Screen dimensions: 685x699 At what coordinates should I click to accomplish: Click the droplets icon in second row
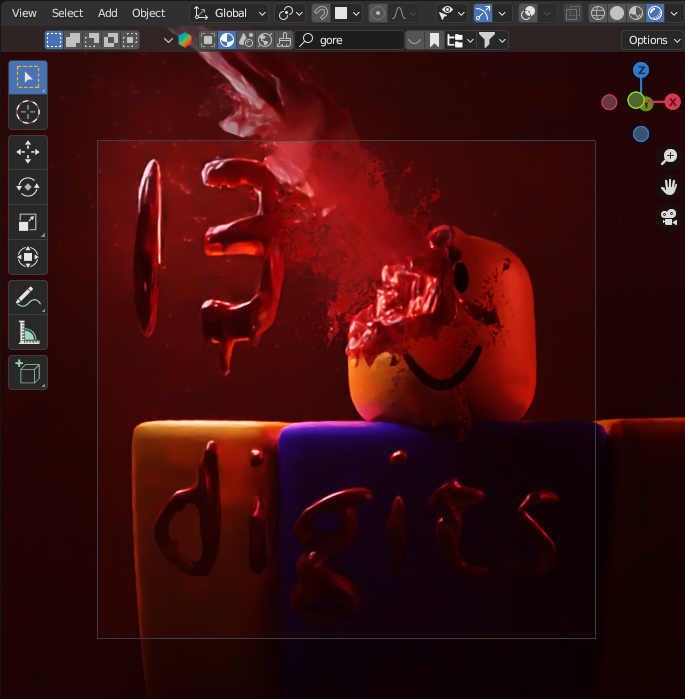(246, 40)
